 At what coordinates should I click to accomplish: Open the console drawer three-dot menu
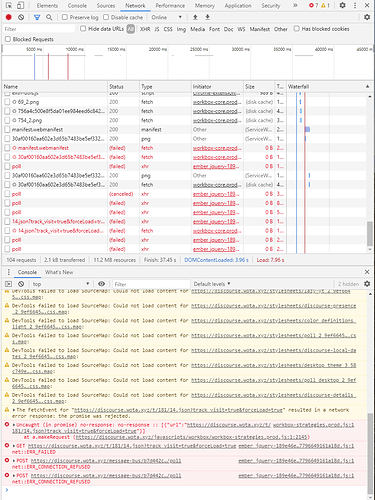point(9,272)
